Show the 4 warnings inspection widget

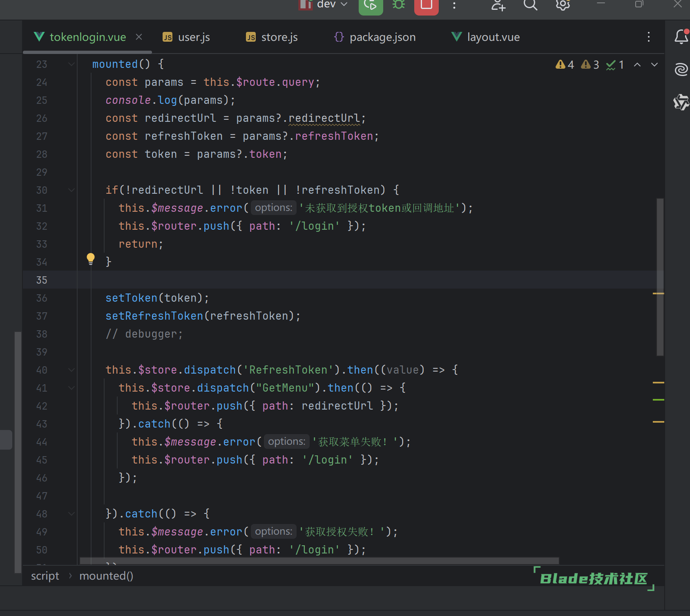click(565, 65)
